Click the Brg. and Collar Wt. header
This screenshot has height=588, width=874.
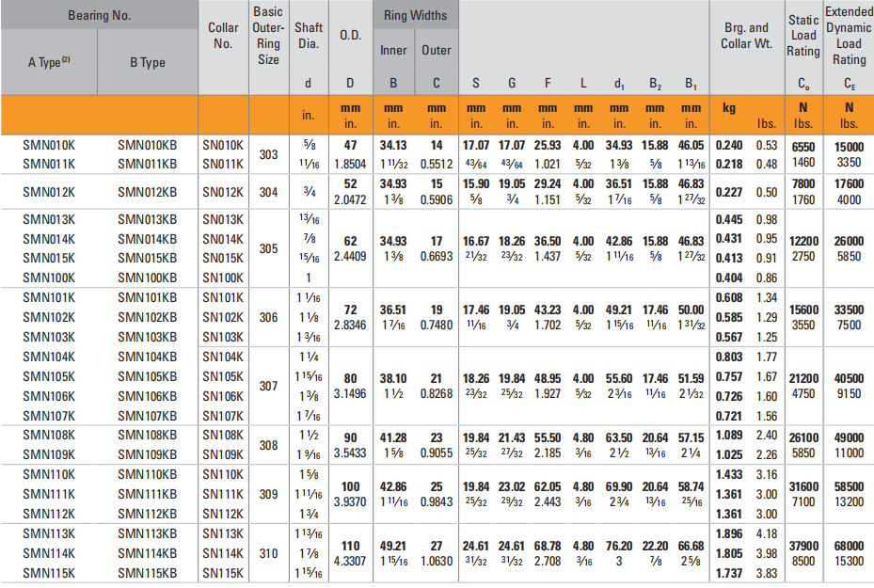(x=746, y=35)
